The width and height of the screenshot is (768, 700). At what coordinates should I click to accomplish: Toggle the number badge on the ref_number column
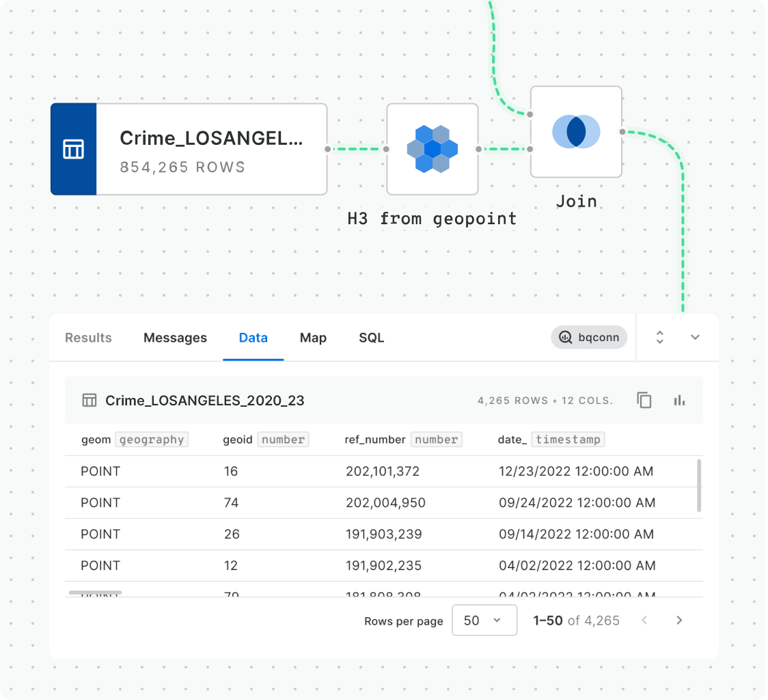pos(436,440)
